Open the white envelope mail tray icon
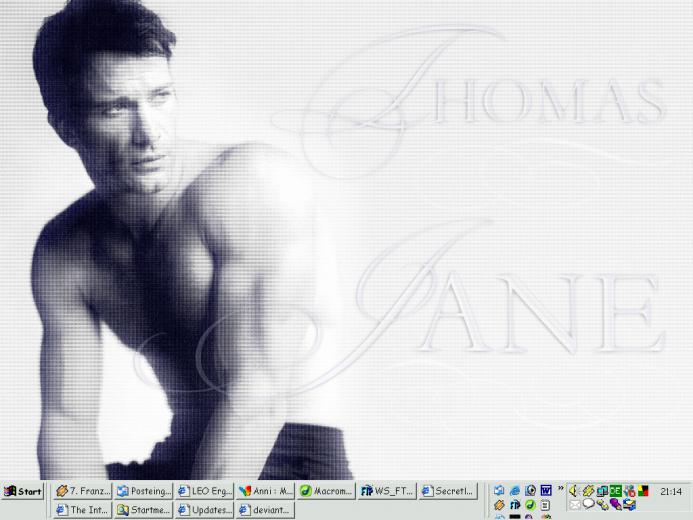Image resolution: width=693 pixels, height=520 pixels. pyautogui.click(x=575, y=505)
